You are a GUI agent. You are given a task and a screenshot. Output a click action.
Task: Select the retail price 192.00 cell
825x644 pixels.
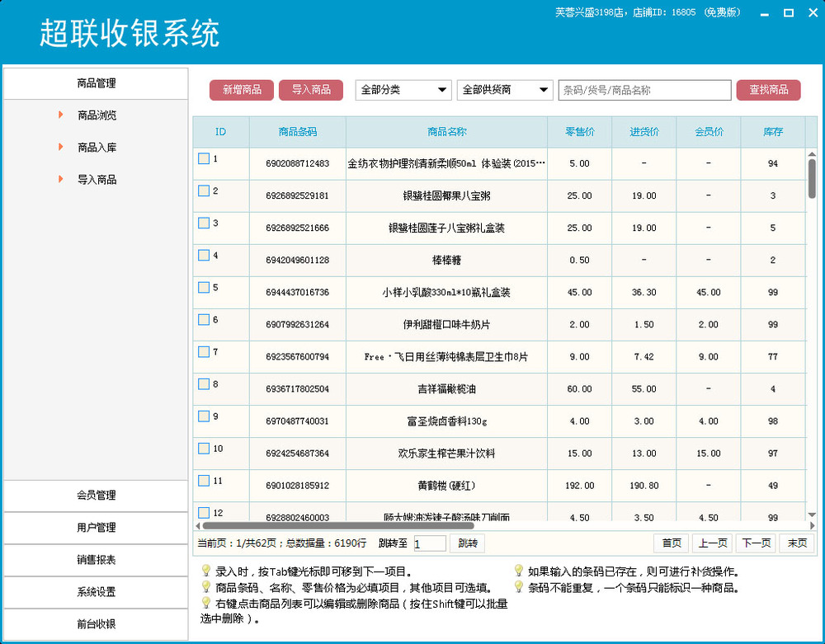[580, 486]
